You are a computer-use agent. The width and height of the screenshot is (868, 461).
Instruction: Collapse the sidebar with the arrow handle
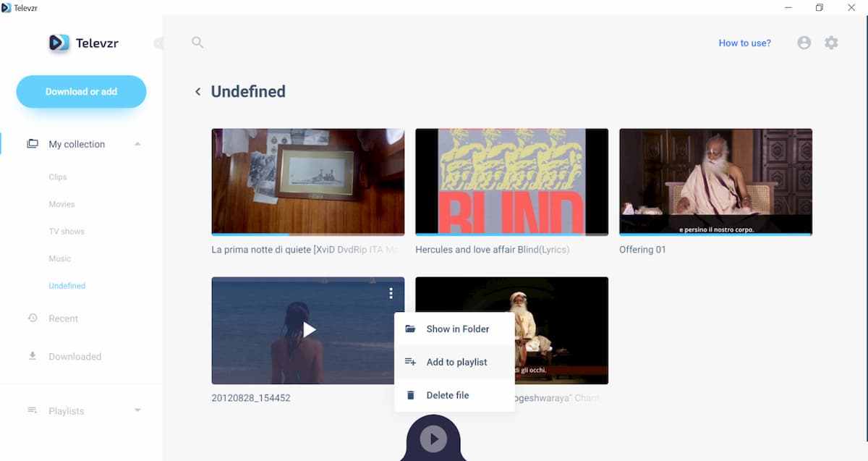(x=158, y=43)
